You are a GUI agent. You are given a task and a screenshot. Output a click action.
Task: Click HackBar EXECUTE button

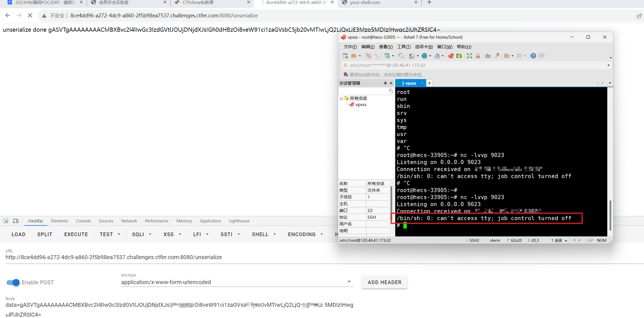click(76, 234)
